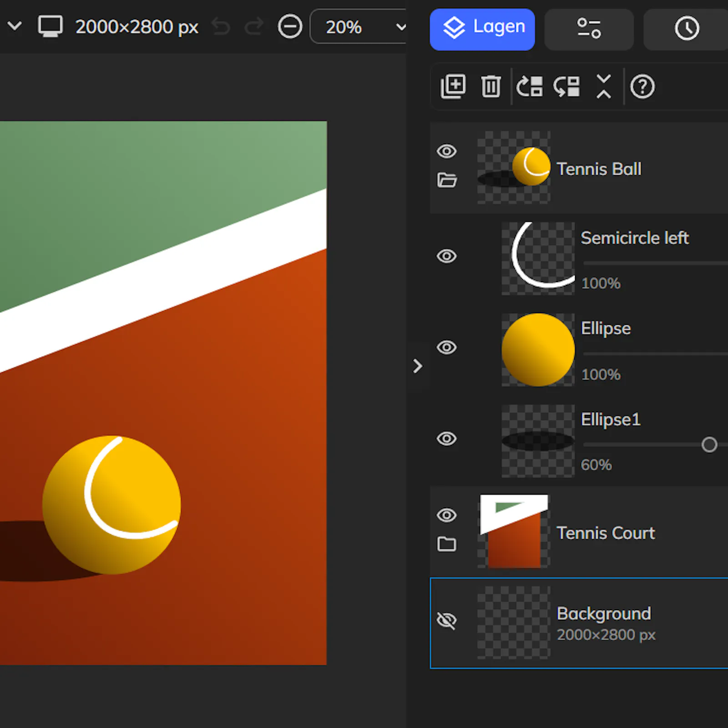This screenshot has height=728, width=728.
Task: Click the Background layer name
Action: (x=604, y=614)
